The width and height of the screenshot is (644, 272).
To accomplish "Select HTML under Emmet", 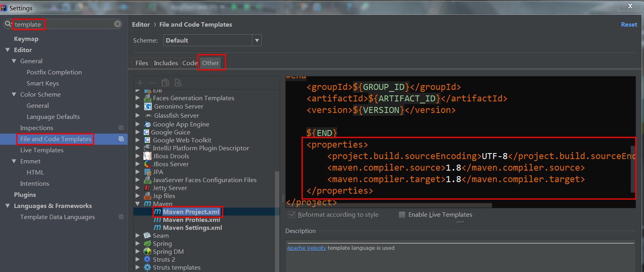I will coord(35,172).
